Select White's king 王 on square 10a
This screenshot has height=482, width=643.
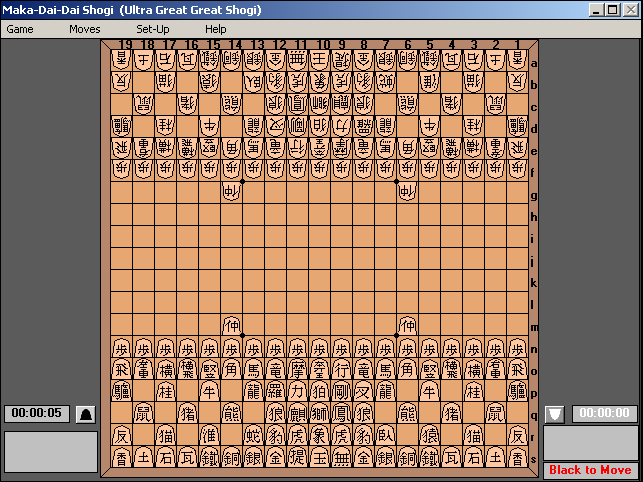click(319, 59)
